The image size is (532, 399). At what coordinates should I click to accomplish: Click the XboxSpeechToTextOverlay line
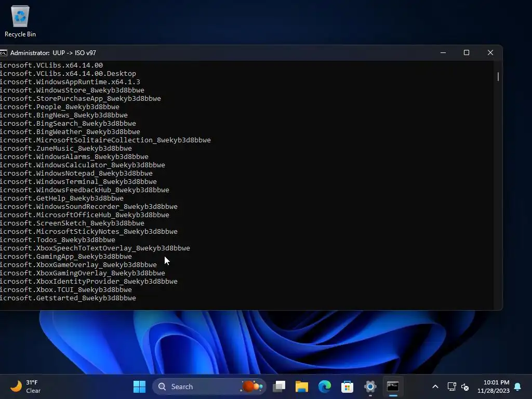pos(95,248)
